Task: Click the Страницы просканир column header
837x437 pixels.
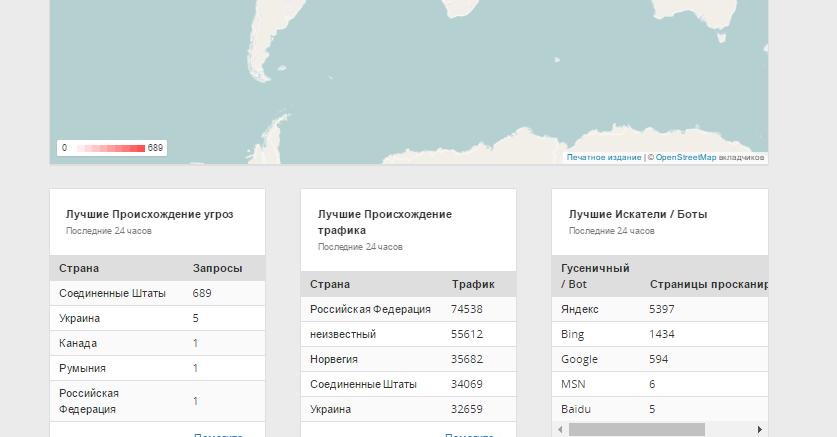Action: [707, 284]
